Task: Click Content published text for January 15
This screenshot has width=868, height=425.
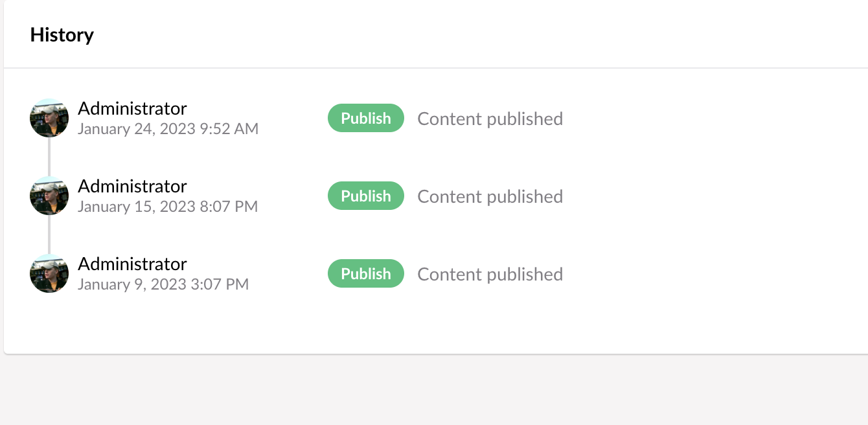Action: [490, 196]
